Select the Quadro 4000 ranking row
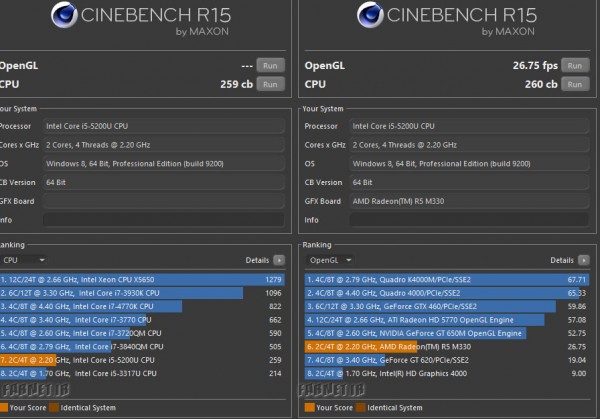The height and width of the screenshot is (419, 600). point(447,293)
